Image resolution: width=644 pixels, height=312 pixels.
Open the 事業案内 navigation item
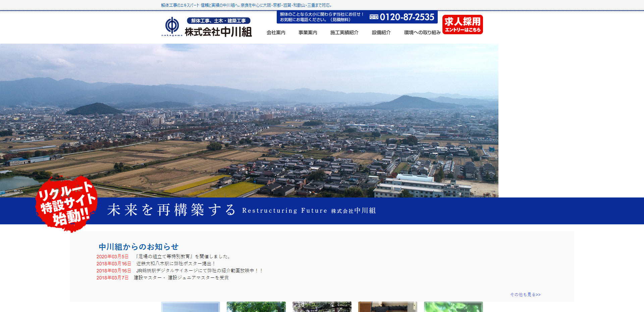308,33
